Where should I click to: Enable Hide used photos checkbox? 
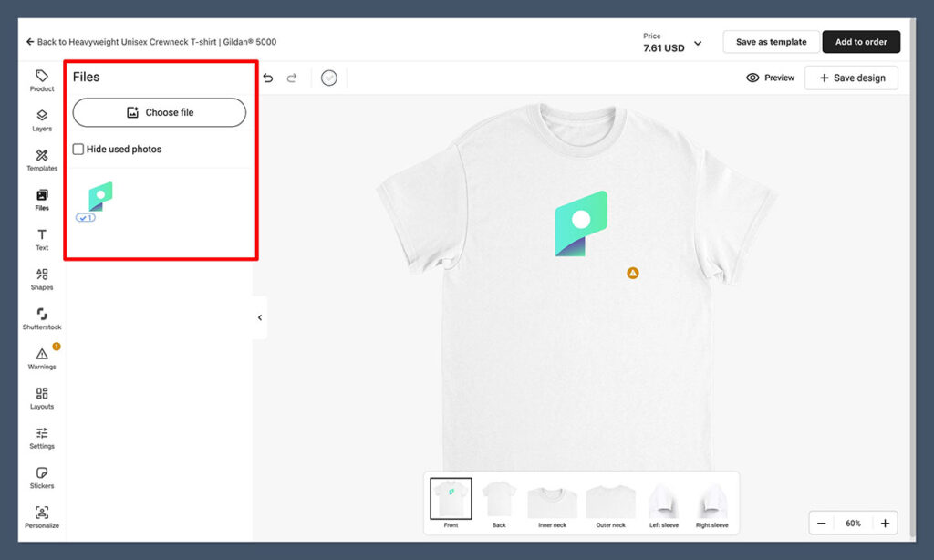[78, 150]
